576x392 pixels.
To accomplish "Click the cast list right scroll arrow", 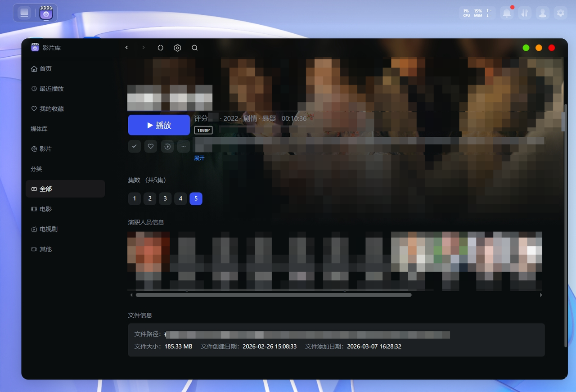I will (x=541, y=295).
